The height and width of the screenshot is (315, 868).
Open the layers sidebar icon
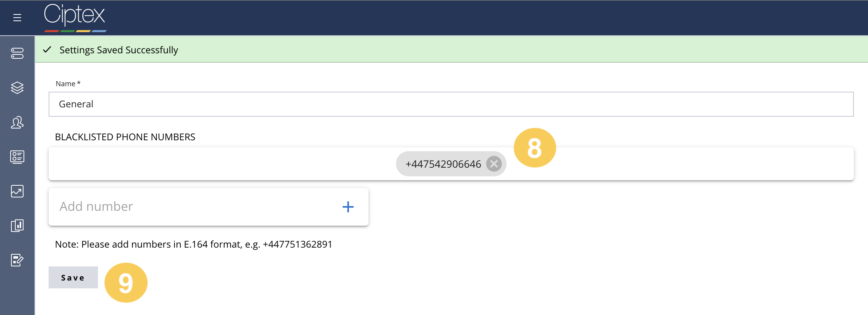click(17, 88)
